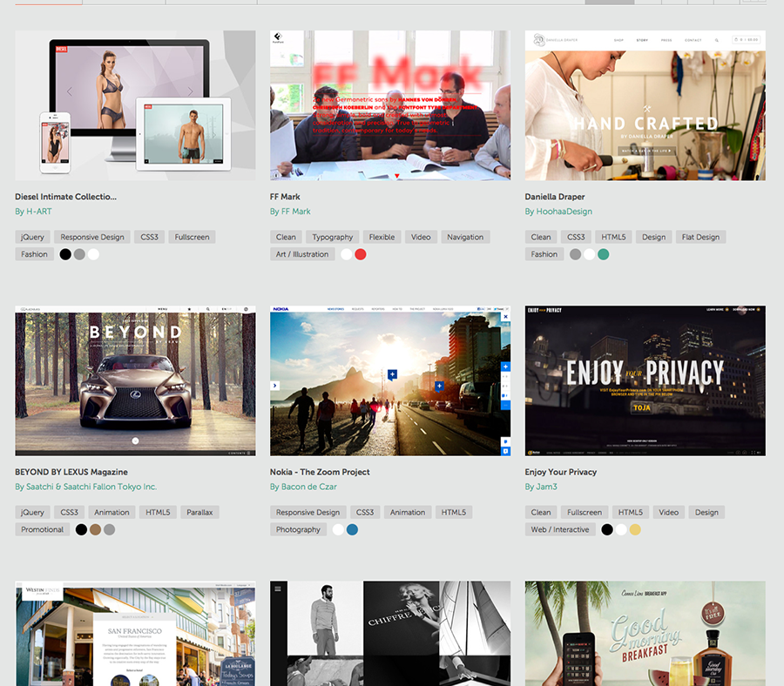
Task: Select the Web / Interactive tag
Action: [x=560, y=529]
